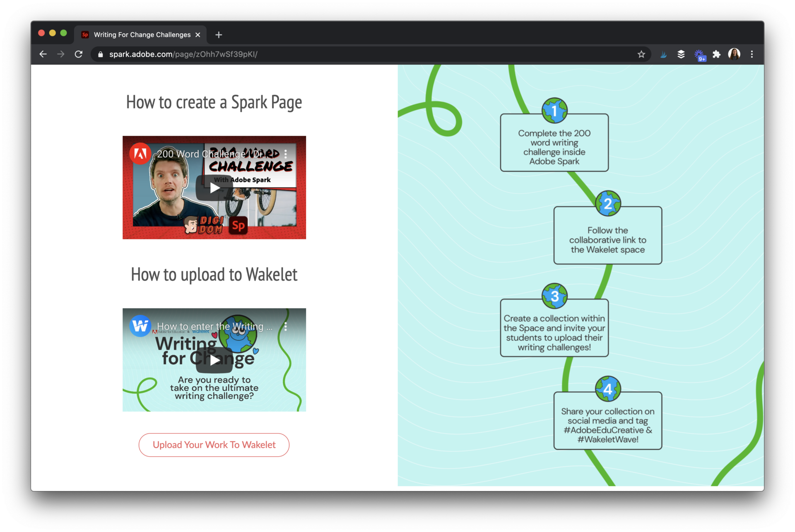Viewport: 795px width, 532px height.
Task: Click the extension with 9+ badge
Action: (x=699, y=55)
